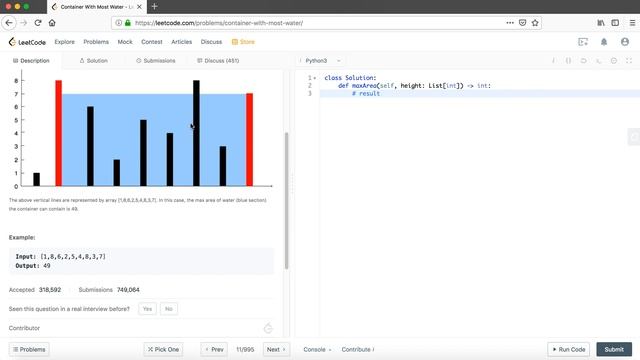Go back in browser

click(9, 23)
